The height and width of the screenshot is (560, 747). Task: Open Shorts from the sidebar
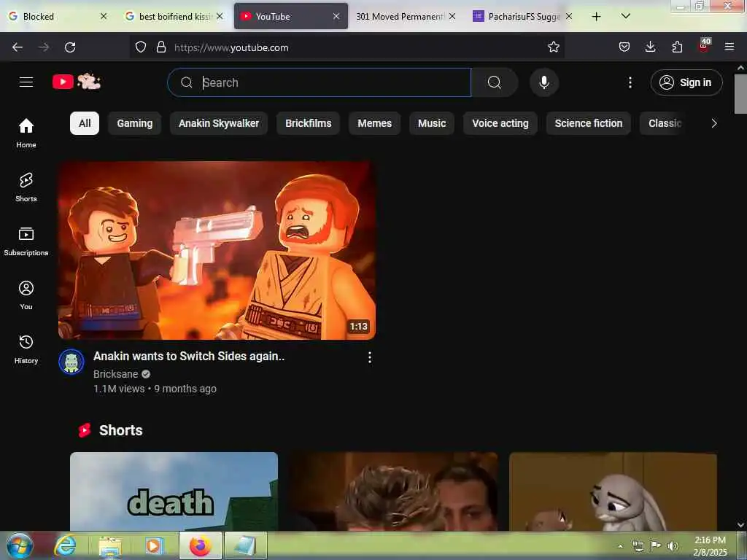pos(26,187)
